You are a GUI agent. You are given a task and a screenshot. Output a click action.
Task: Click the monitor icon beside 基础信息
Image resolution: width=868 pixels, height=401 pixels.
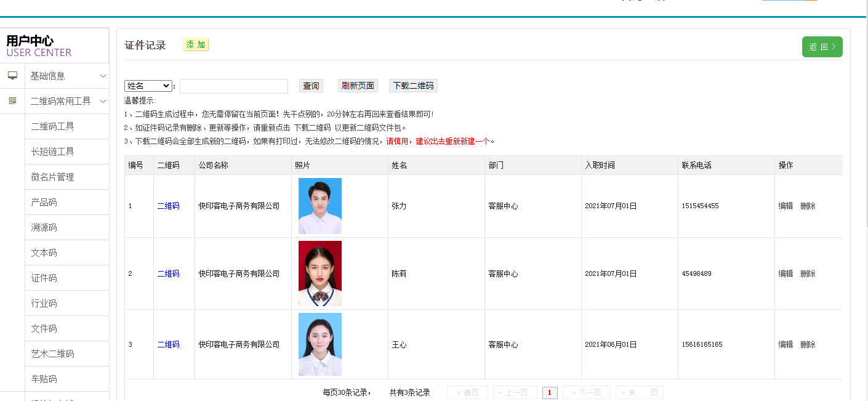[12, 76]
